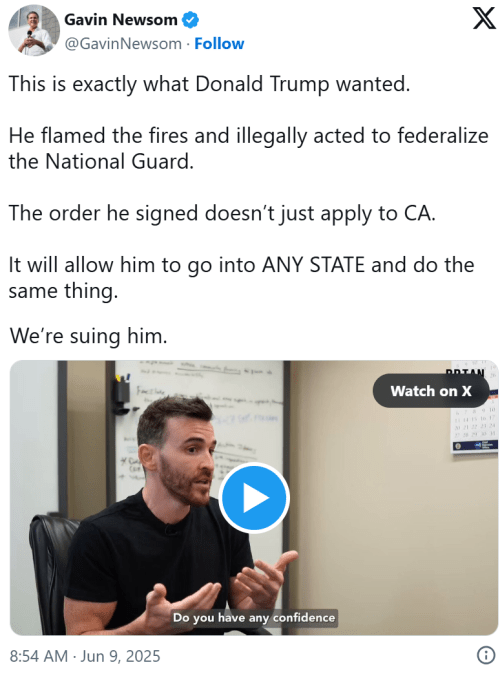Click the sentence mentioning ANY STATE
Viewport: 500px width, 676px height.
[x=241, y=278]
